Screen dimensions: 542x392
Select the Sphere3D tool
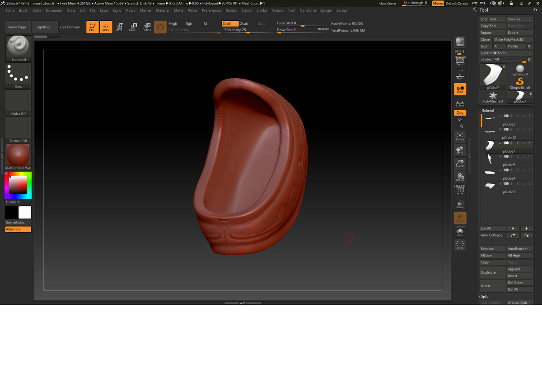[520, 70]
